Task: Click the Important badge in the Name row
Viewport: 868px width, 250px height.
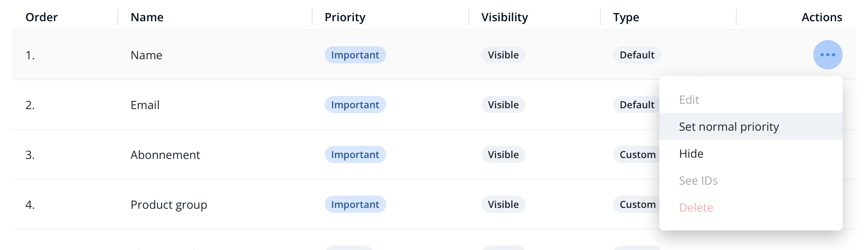Action: pyautogui.click(x=355, y=55)
